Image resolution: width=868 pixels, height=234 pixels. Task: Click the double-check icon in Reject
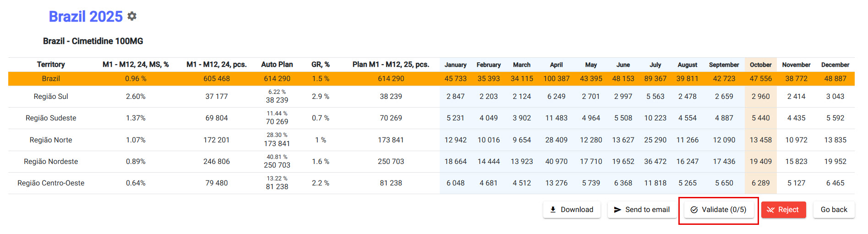coord(770,209)
